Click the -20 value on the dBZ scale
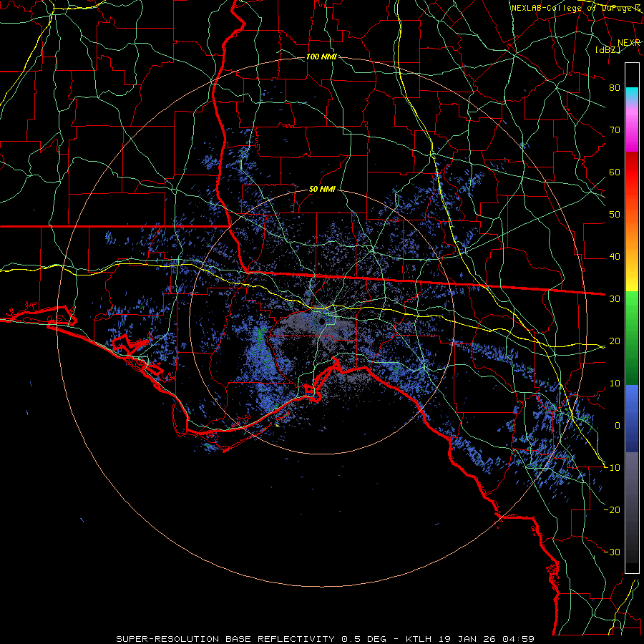The image size is (644, 644). (x=612, y=509)
